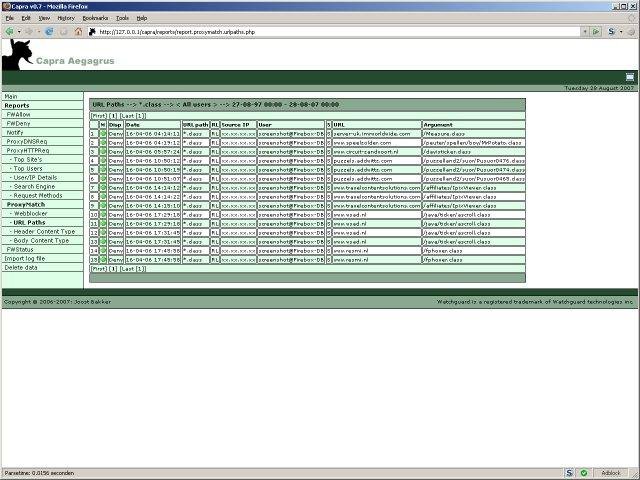This screenshot has height=480, width=640.
Task: Click the magnifier search button
Action: pos(632,31)
